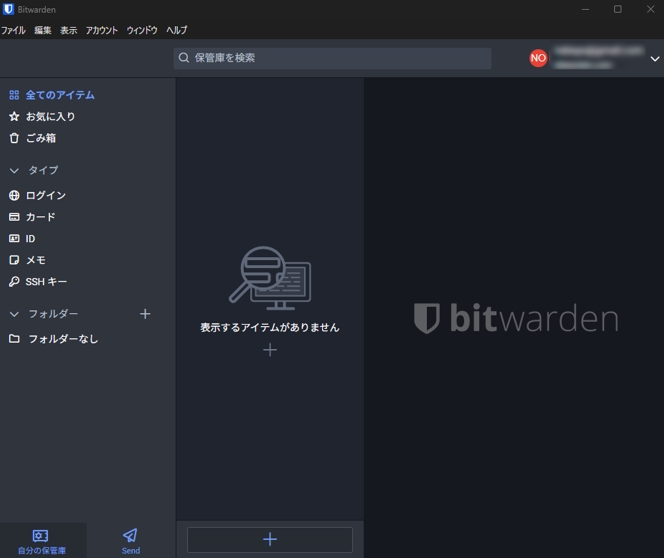Select フォルダーなし folder entry

pos(62,339)
